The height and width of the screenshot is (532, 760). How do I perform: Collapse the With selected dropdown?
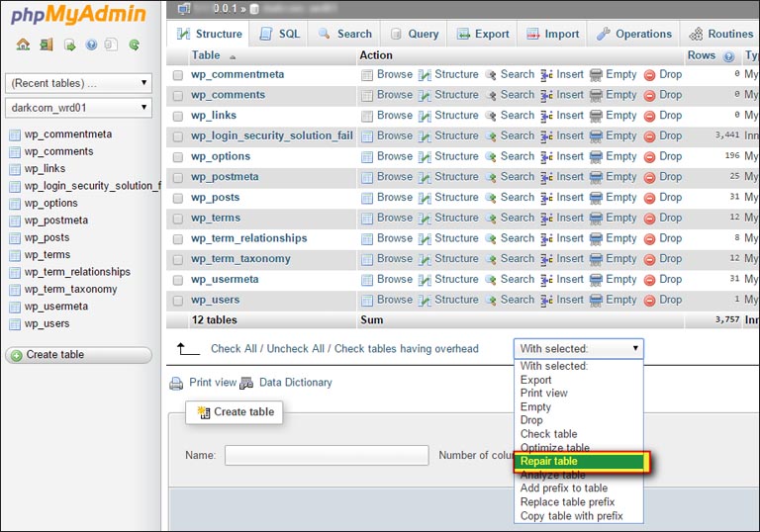tap(578, 349)
